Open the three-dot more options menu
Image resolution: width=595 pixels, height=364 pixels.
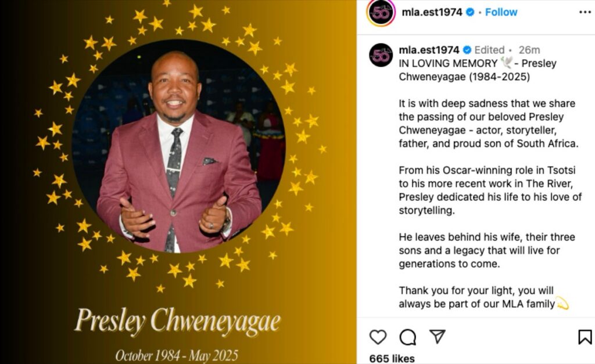click(585, 13)
